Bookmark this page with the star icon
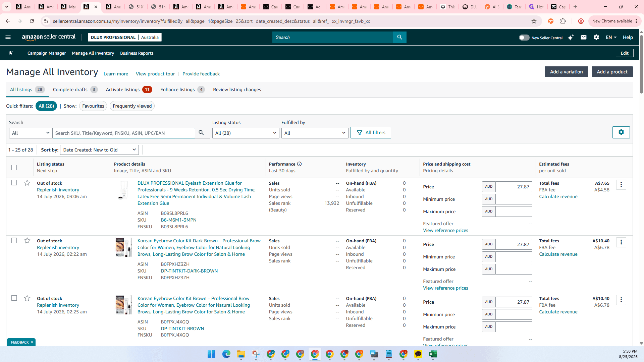Viewport: 644px width, 362px height. (534, 21)
